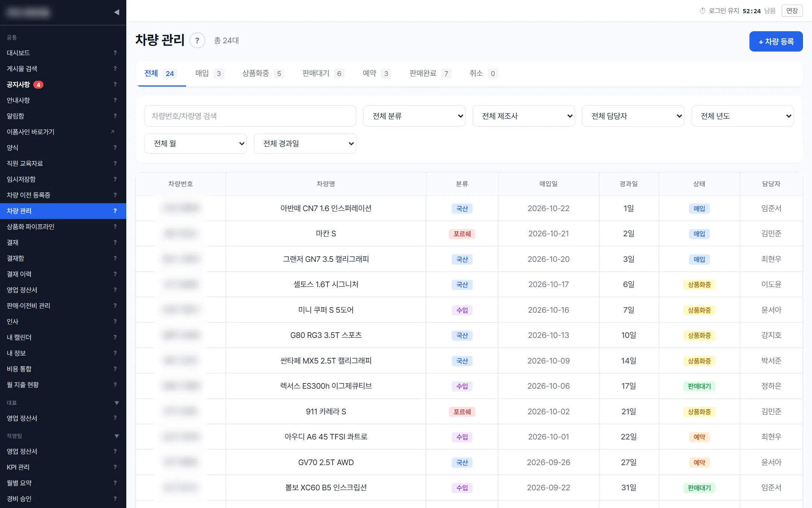The width and height of the screenshot is (812, 508).
Task: Open the 전체 제조사 dropdown
Action: click(x=524, y=116)
